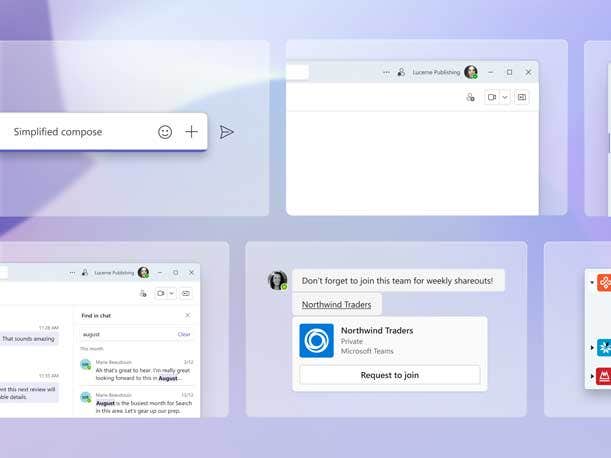Open the more options ellipsis in upper window

coord(386,73)
